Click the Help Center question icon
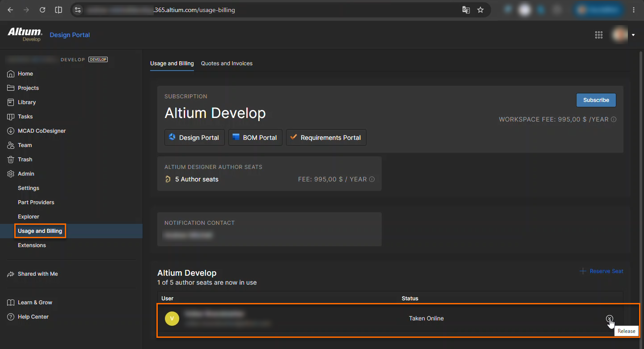This screenshot has height=349, width=644. [11, 317]
